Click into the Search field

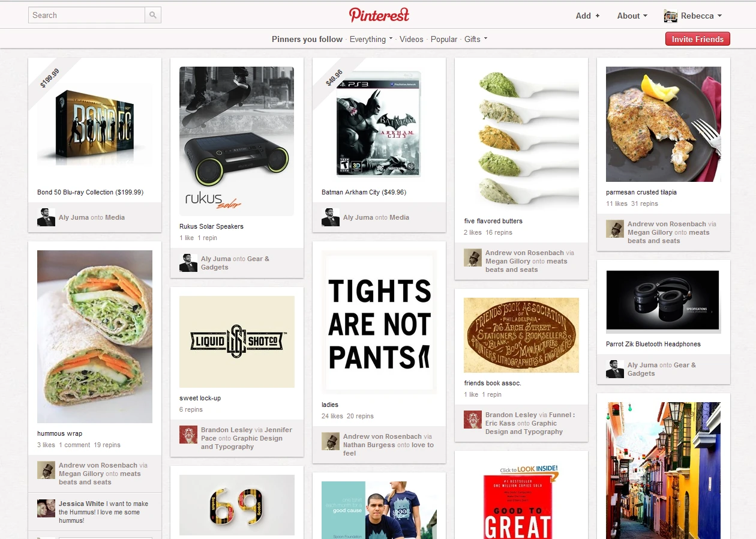(86, 15)
